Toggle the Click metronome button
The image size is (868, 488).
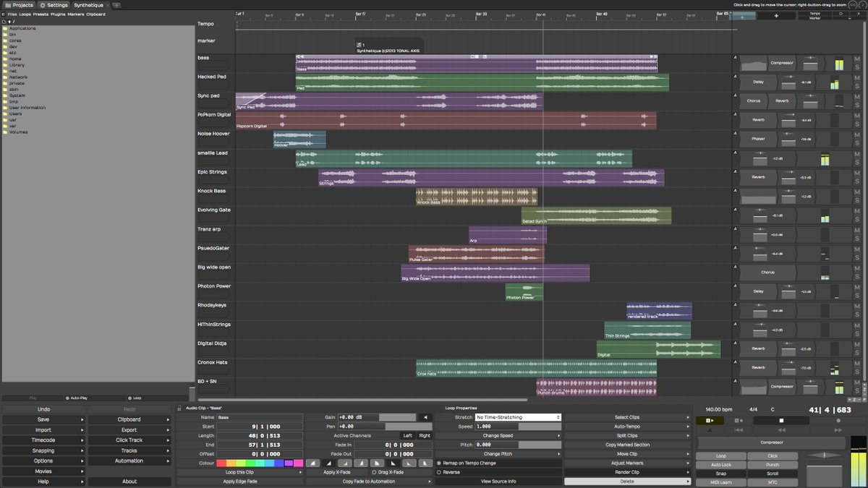click(x=773, y=456)
